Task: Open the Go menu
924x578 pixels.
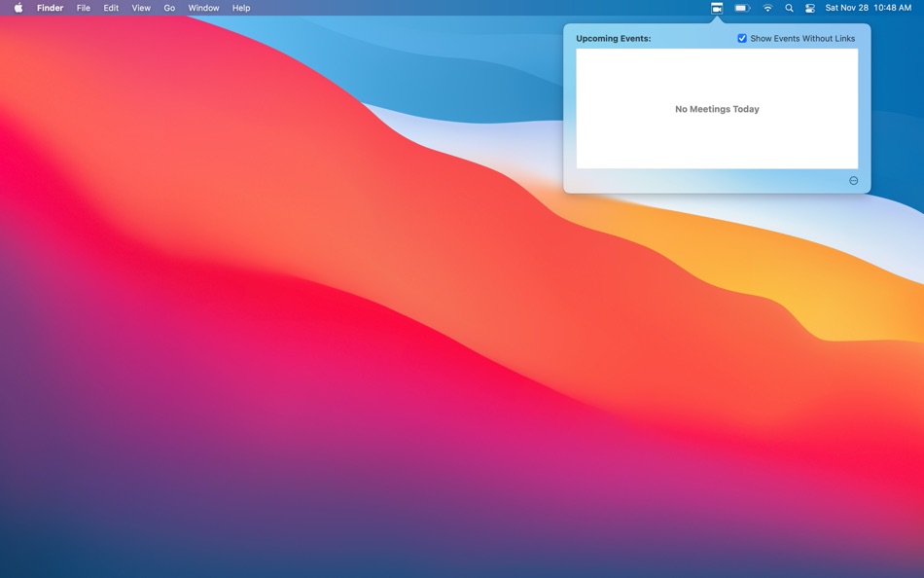Action: (169, 8)
